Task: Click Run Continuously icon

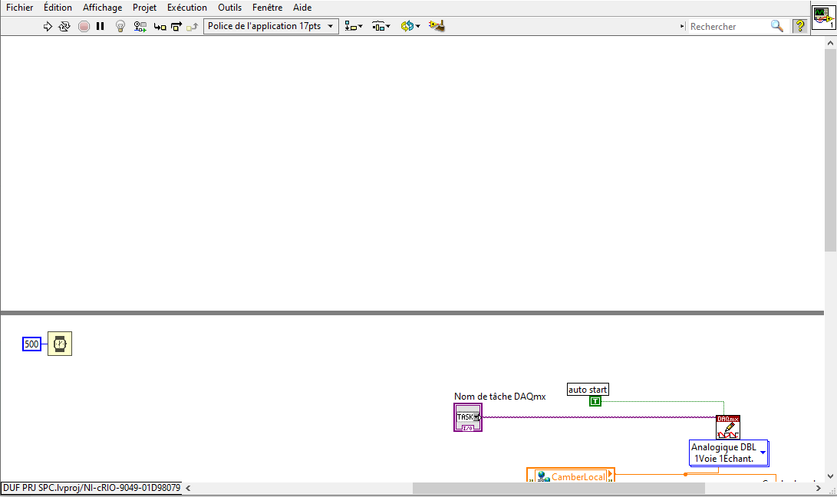Action: (x=65, y=26)
